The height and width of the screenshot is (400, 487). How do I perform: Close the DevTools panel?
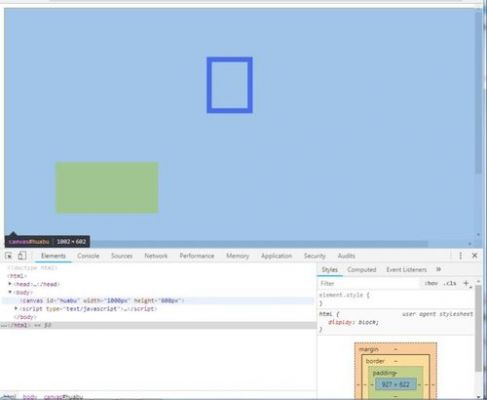point(475,255)
